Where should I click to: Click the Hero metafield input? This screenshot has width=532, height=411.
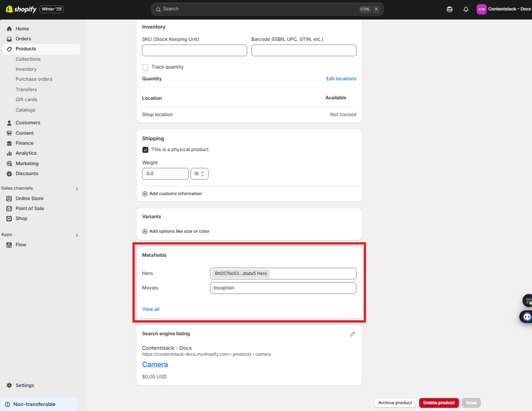point(283,274)
